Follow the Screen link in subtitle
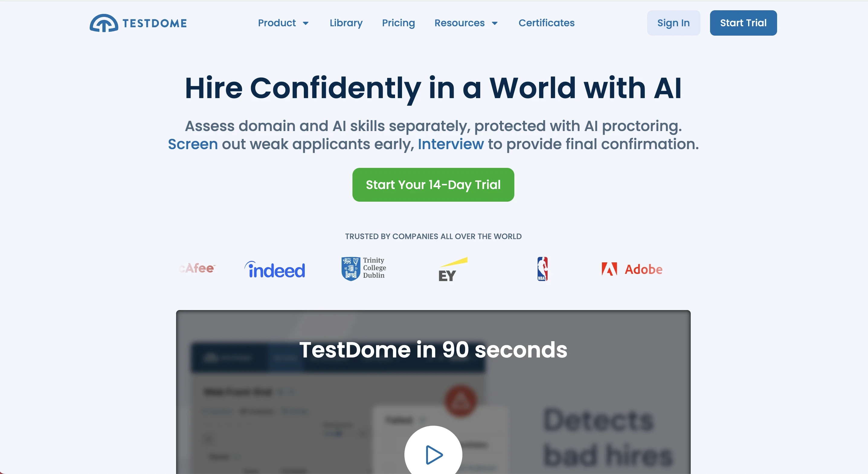Screen dimensions: 868x474 (x=193, y=144)
